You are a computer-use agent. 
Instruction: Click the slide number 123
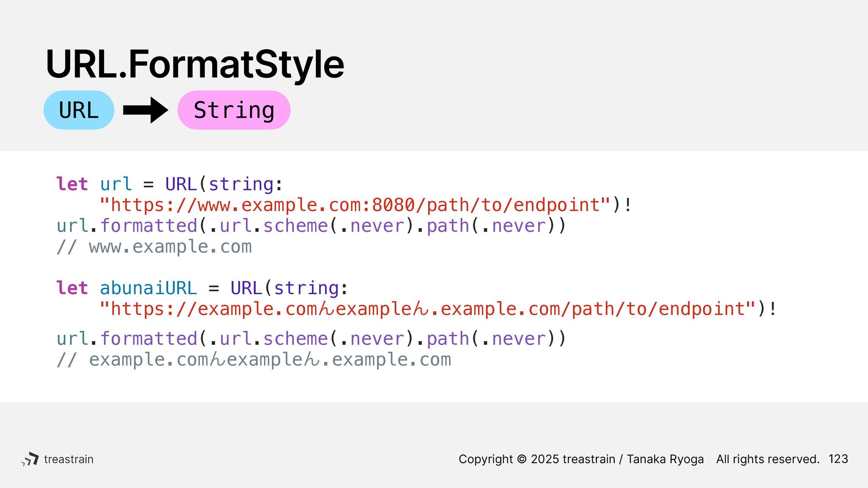coord(838,459)
